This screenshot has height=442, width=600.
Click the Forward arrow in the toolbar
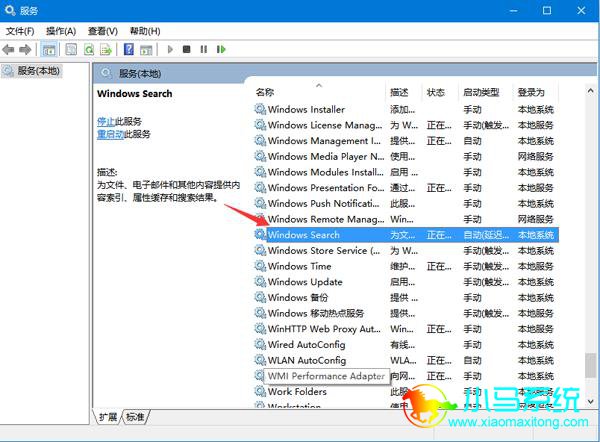coord(25,49)
